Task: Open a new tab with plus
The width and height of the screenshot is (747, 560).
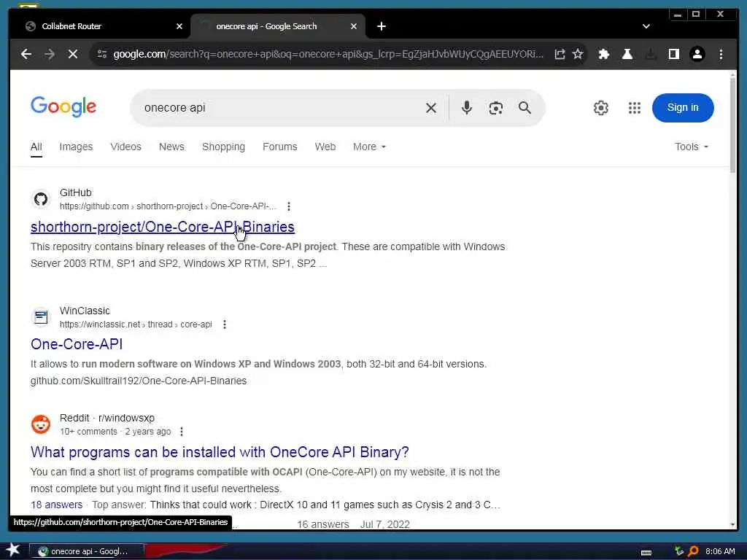Action: pyautogui.click(x=381, y=27)
